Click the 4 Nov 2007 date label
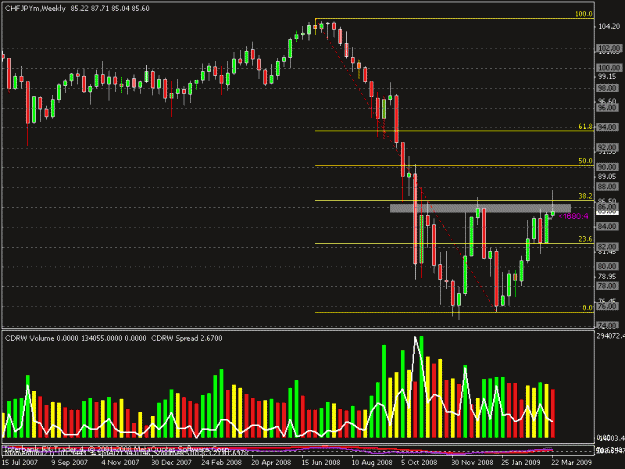This screenshot has width=625, height=469. click(120, 462)
